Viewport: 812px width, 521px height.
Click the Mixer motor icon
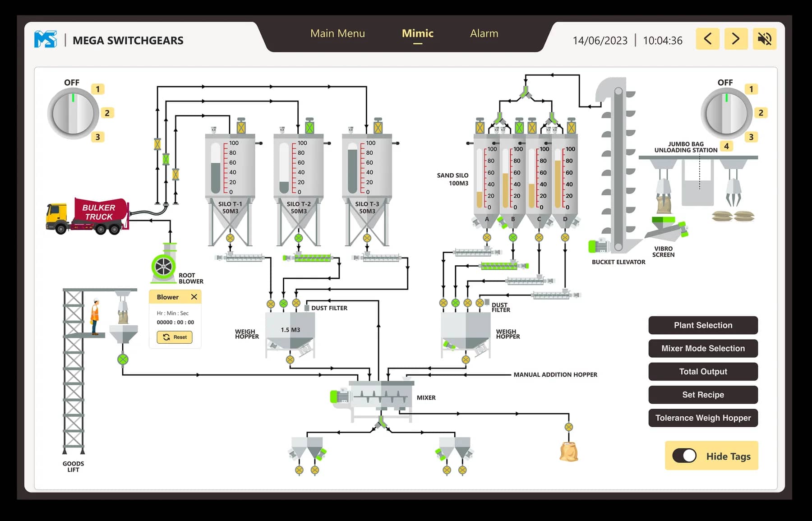coord(340,397)
